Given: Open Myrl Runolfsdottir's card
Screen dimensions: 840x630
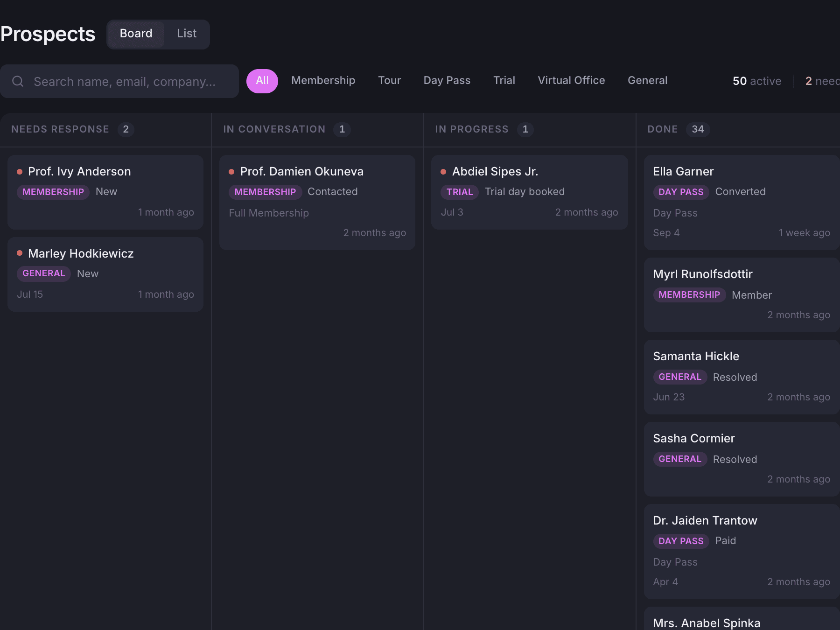Looking at the screenshot, I should pyautogui.click(x=742, y=295).
